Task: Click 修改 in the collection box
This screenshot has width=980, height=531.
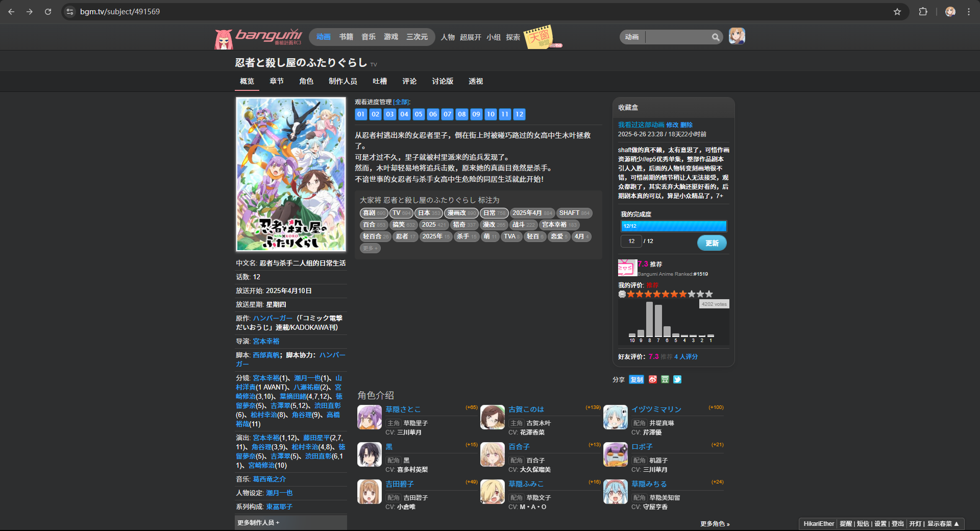Action: pos(672,125)
